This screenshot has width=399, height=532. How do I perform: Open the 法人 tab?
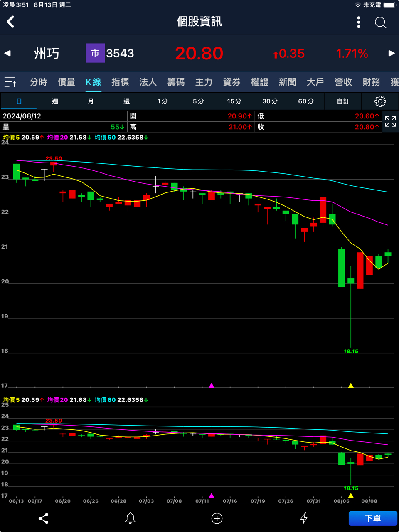point(148,82)
